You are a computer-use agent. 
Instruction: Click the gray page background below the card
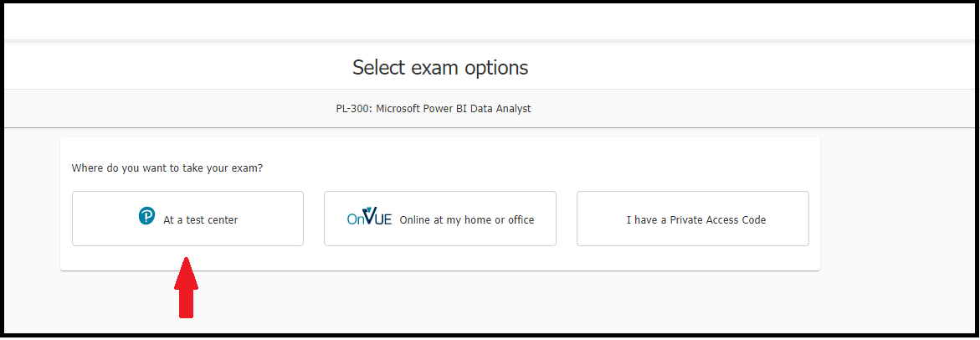click(x=500, y=303)
